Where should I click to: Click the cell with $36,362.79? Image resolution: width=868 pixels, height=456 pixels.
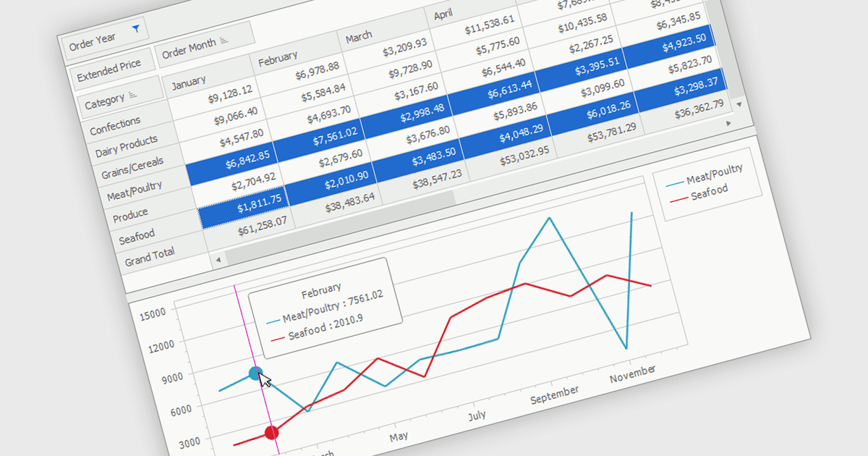tap(699, 109)
